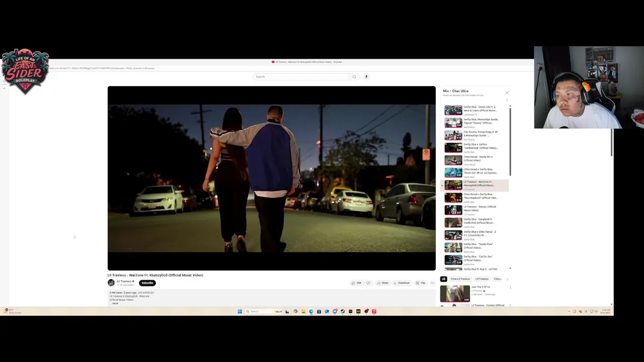Create a Clip from the video
The height and width of the screenshot is (362, 644).
[421, 283]
